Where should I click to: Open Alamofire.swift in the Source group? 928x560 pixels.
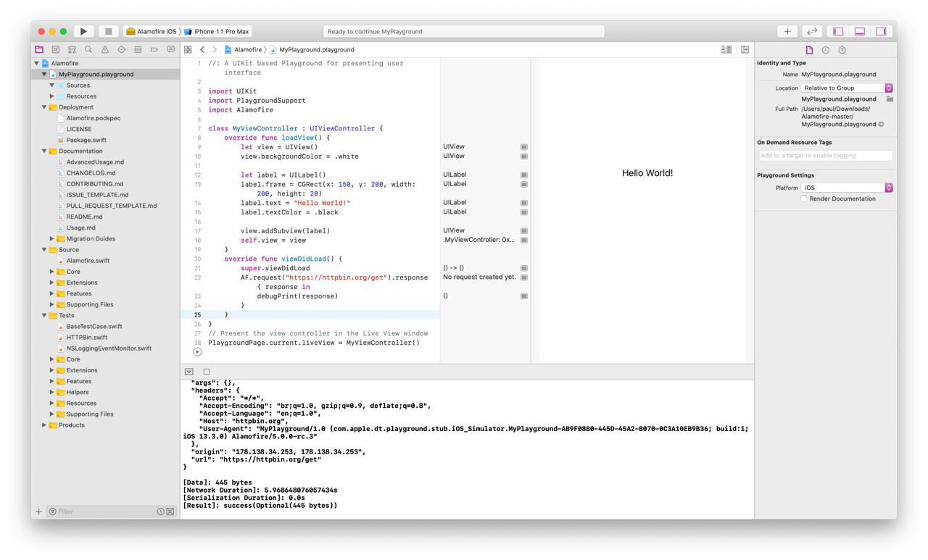[x=88, y=261]
